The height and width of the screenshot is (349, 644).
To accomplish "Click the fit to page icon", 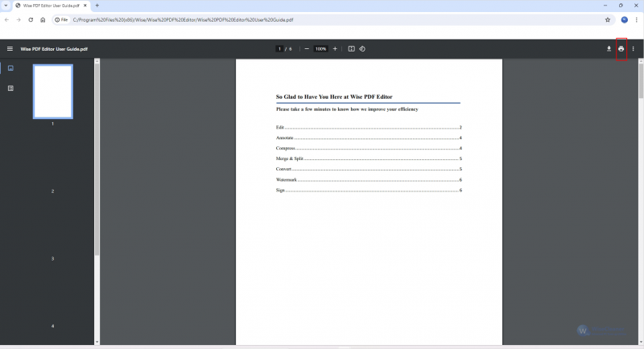I will [x=351, y=49].
